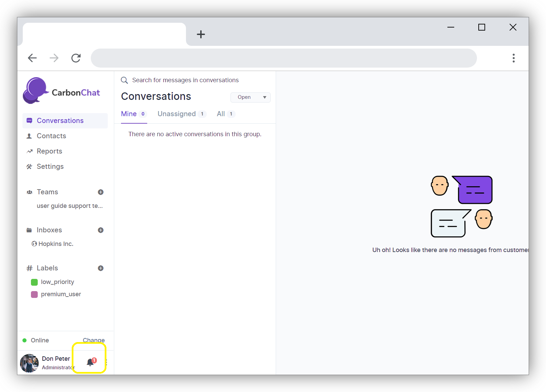The height and width of the screenshot is (392, 546).
Task: Click the add Teams plus icon
Action: 101,192
